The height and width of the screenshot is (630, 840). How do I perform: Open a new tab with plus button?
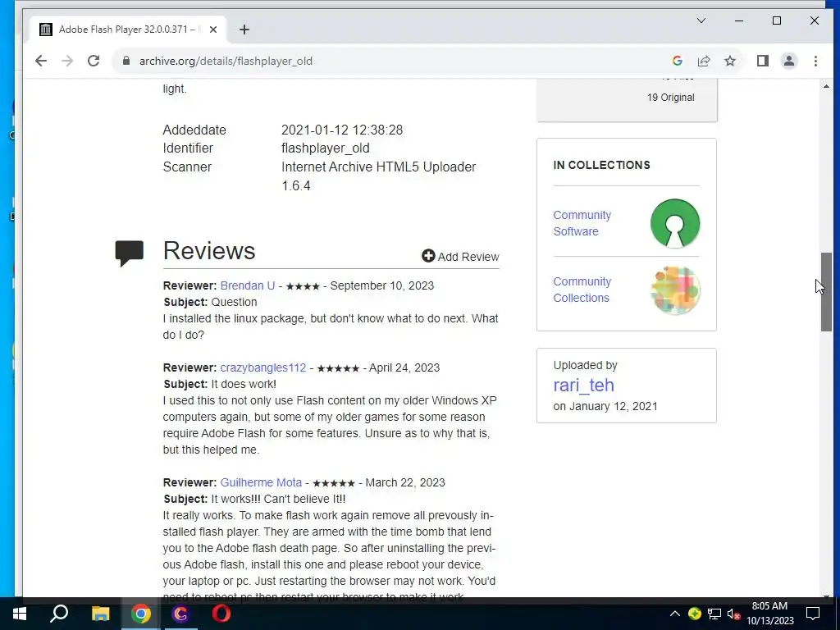[244, 30]
